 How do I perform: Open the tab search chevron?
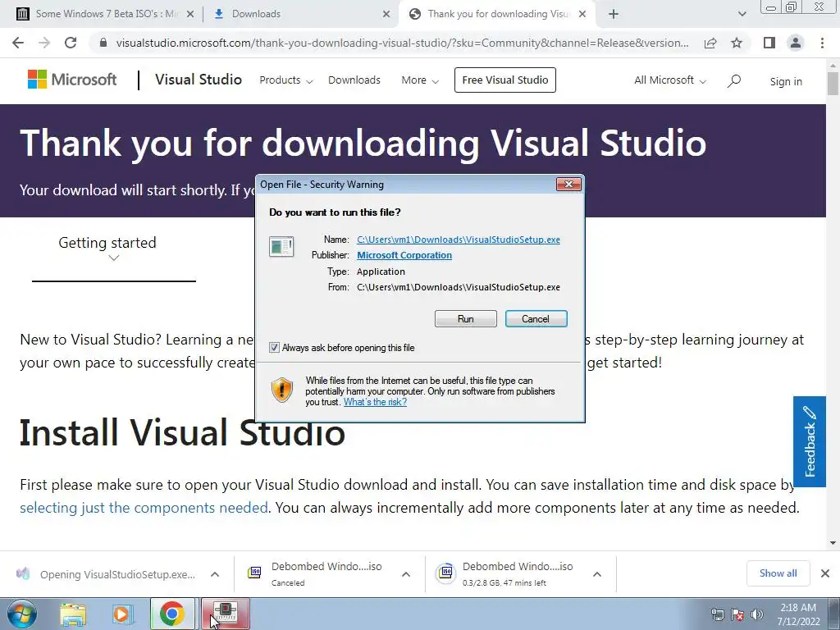tap(742, 15)
